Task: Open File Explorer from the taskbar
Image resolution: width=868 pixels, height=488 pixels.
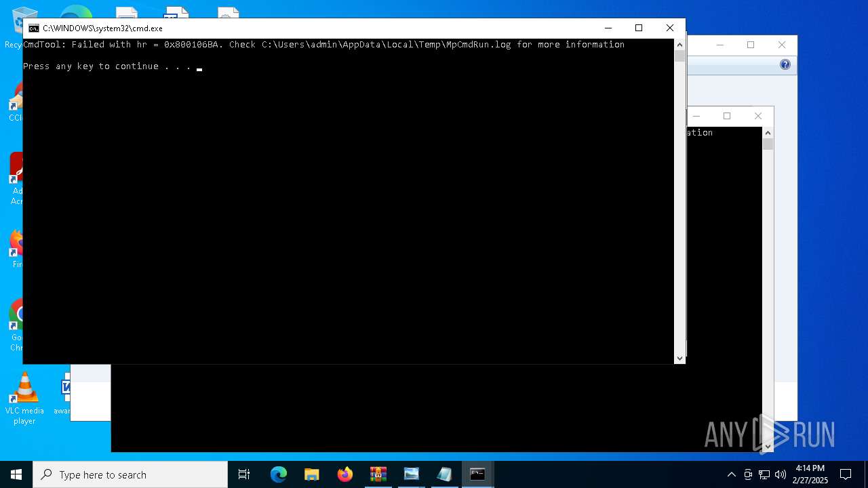Action: click(312, 474)
